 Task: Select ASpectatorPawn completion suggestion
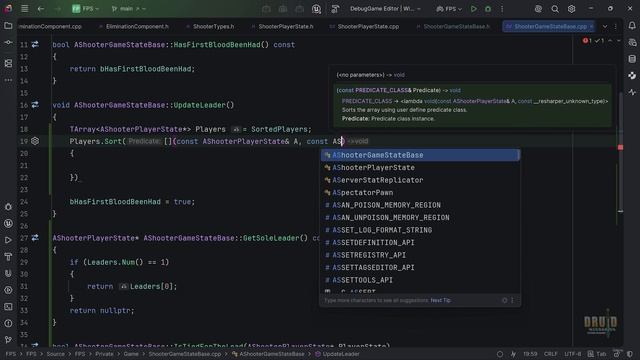[420, 193]
